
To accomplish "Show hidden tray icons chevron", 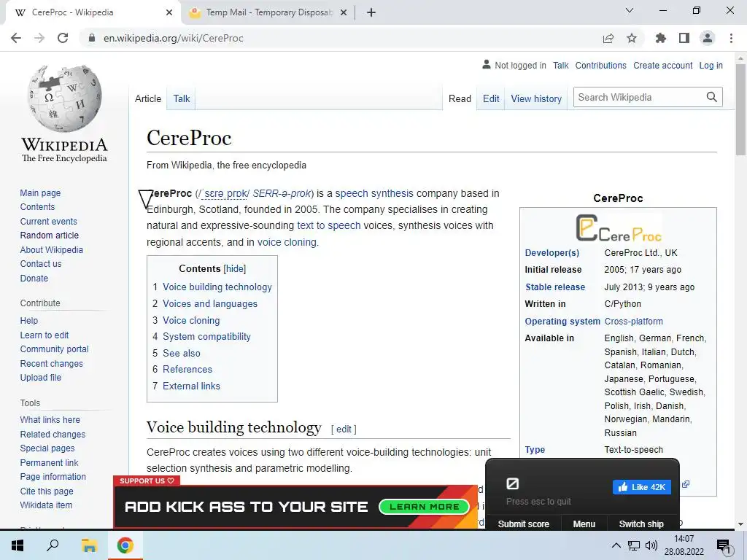I will [616, 545].
